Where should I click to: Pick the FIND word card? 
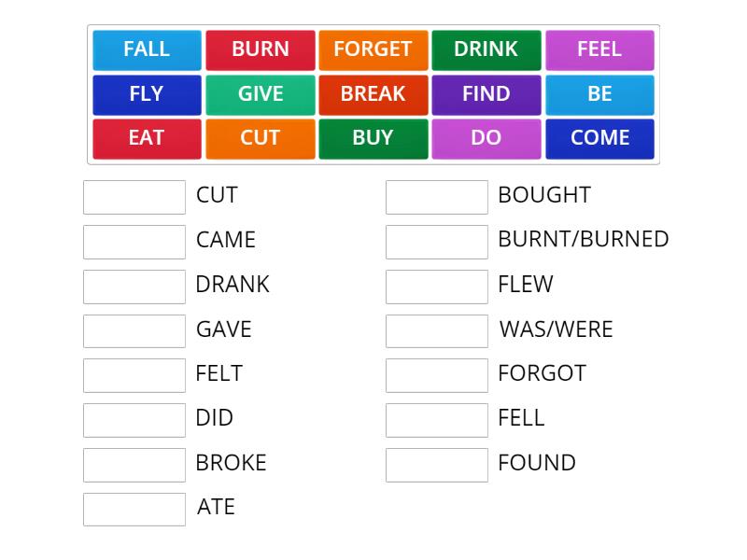[486, 93]
